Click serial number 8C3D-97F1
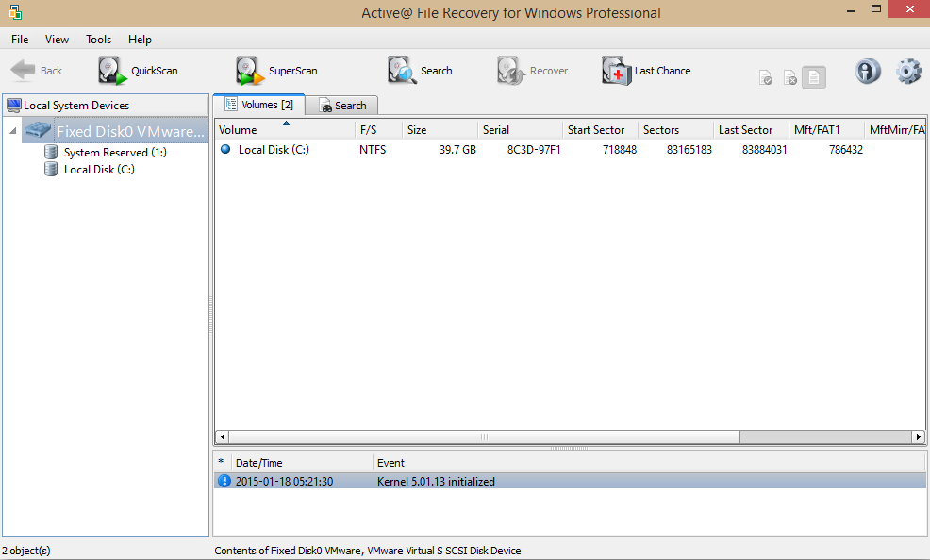The image size is (930, 560). pos(534,149)
